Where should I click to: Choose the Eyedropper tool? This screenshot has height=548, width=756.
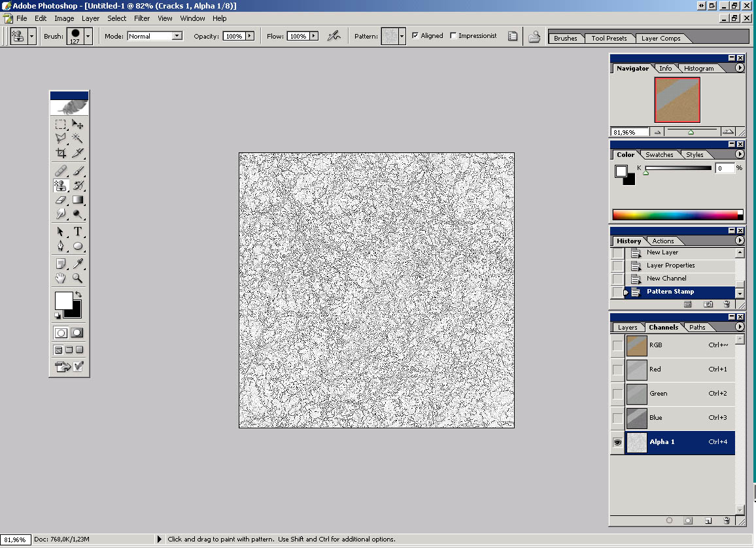pos(78,264)
